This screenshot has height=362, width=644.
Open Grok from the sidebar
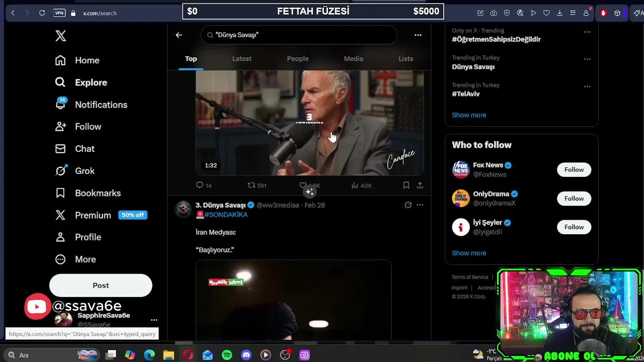pyautogui.click(x=74, y=171)
